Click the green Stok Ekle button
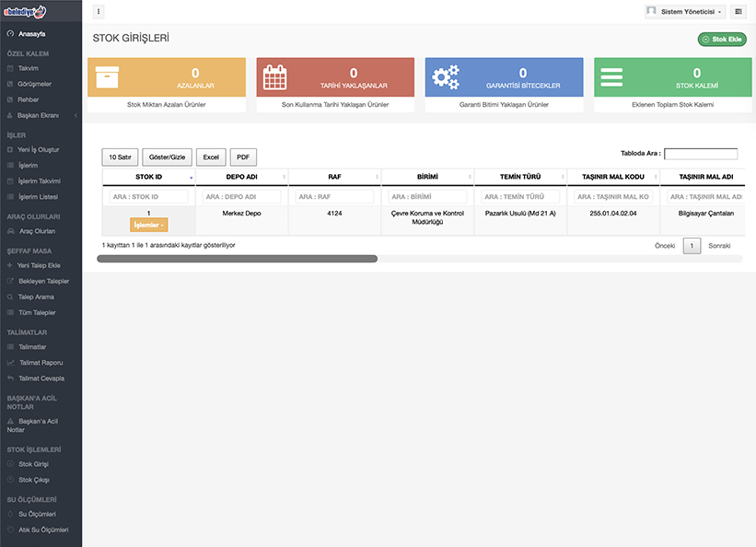The height and width of the screenshot is (547, 756). 722,40
